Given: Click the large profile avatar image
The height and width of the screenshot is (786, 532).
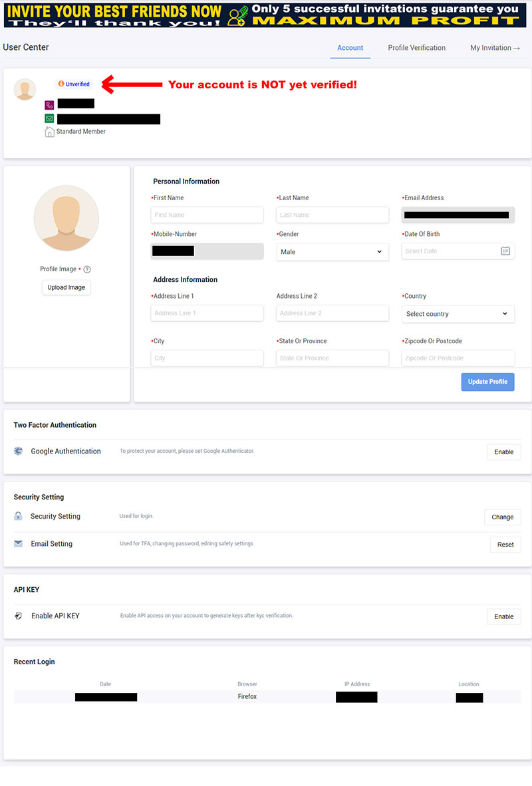Looking at the screenshot, I should [x=66, y=218].
